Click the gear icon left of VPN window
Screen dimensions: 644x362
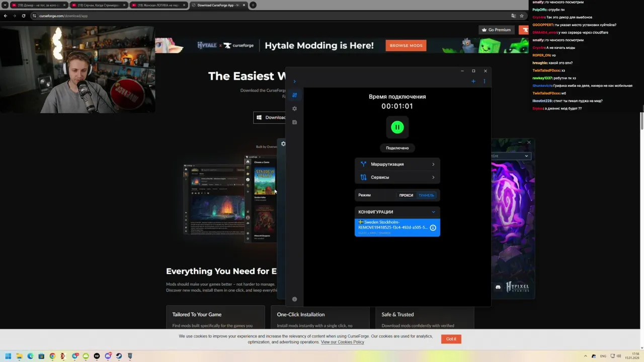pos(283,144)
